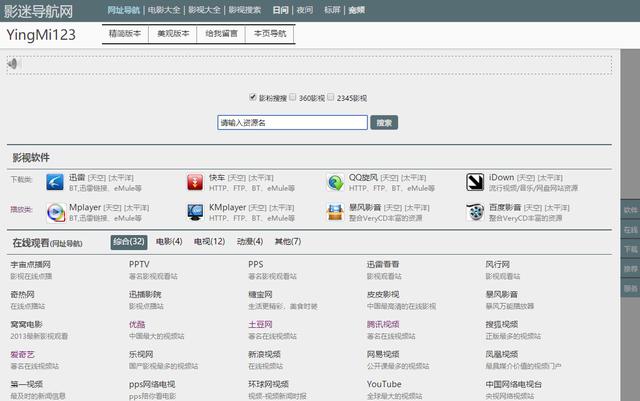Open 电影大全 in the top menu
Image resolution: width=640 pixels, height=401 pixels.
click(x=164, y=10)
